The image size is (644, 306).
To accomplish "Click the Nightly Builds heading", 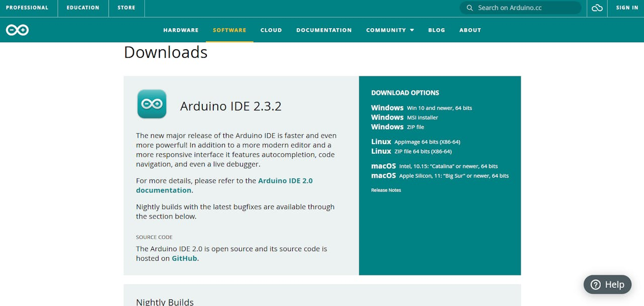I will point(165,302).
